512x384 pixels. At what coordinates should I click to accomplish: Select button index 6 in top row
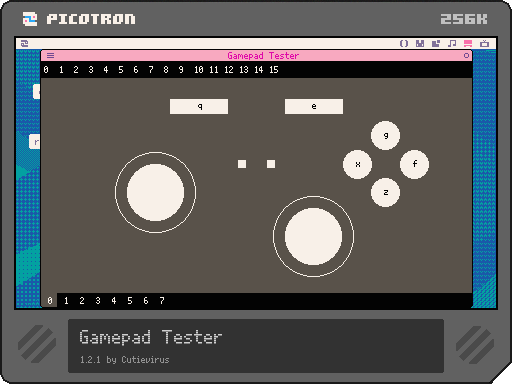click(136, 70)
